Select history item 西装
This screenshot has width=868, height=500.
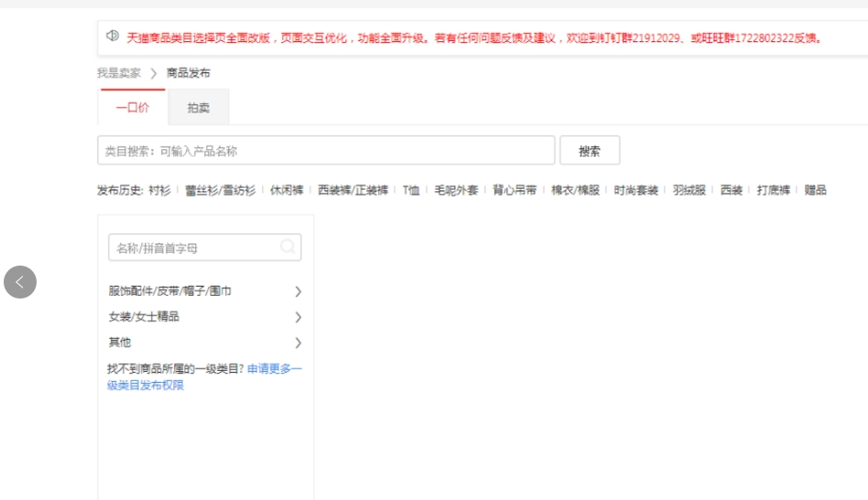tap(732, 190)
